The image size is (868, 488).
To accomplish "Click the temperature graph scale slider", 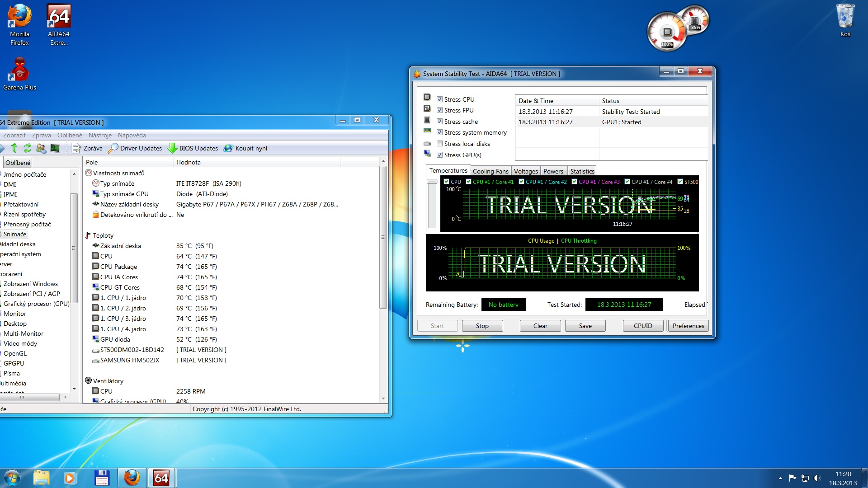I will click(x=432, y=181).
